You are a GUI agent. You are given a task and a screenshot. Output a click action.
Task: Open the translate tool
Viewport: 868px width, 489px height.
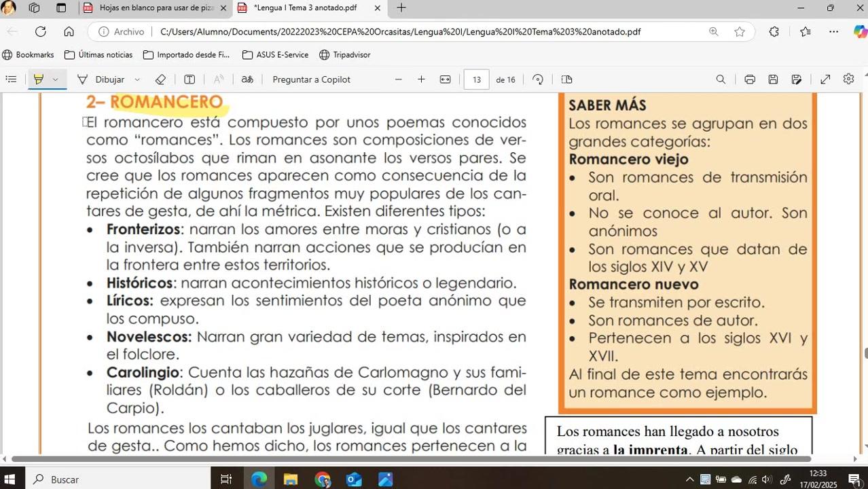tap(247, 79)
